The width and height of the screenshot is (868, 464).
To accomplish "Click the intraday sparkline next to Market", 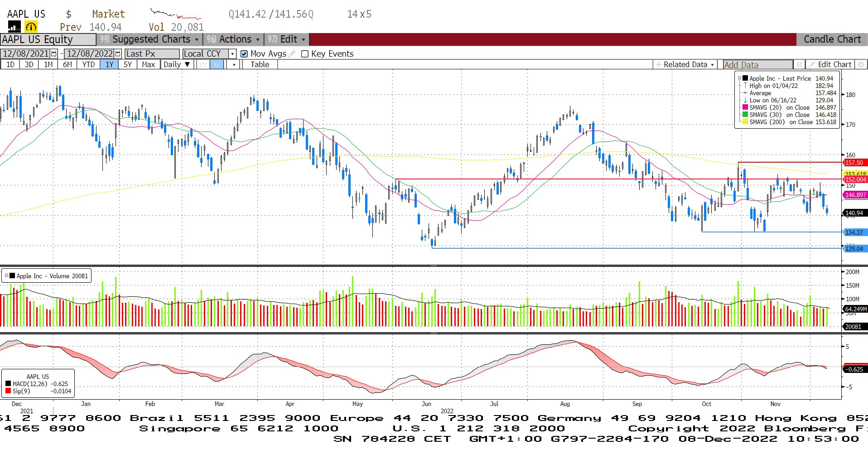I will [176, 14].
